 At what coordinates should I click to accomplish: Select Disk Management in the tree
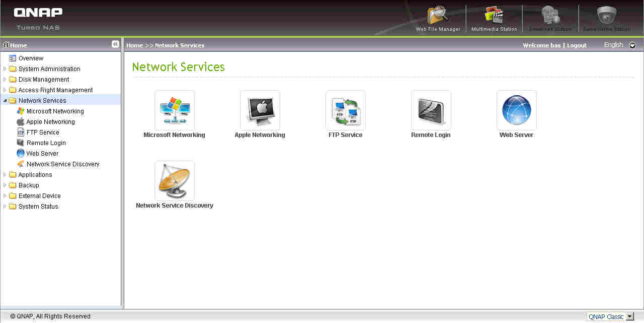[44, 79]
